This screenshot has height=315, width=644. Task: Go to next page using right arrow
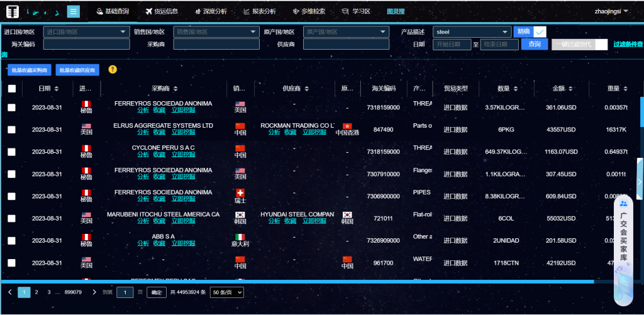pyautogui.click(x=94, y=292)
